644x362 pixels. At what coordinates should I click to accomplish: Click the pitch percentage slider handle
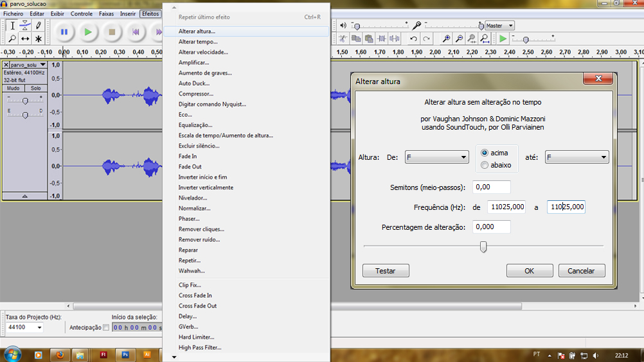[483, 246]
